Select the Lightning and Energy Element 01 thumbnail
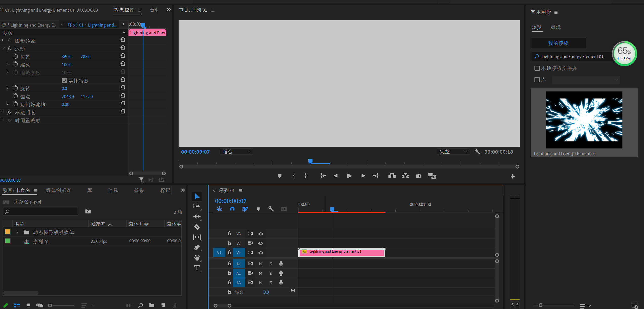Screen dimensions: 644x309 (x=584, y=120)
